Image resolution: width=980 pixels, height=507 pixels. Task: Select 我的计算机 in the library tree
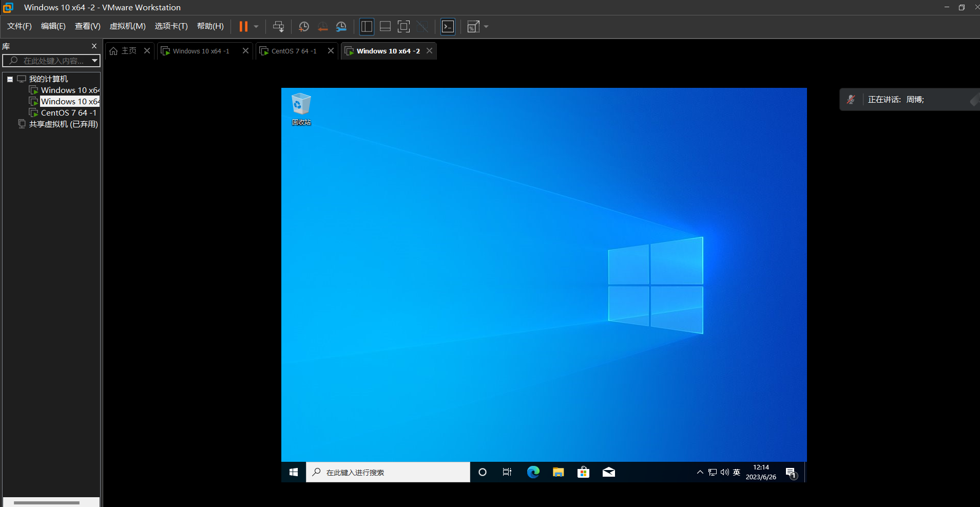pos(48,79)
